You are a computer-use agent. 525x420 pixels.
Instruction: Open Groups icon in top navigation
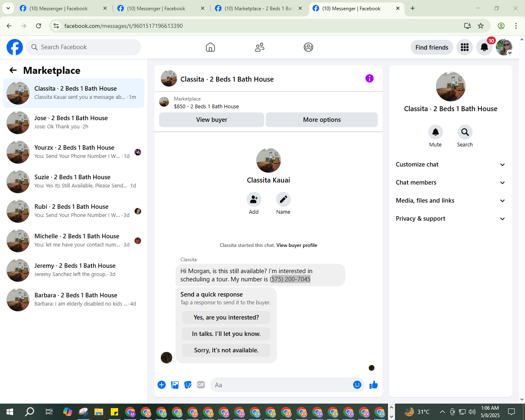(x=308, y=47)
